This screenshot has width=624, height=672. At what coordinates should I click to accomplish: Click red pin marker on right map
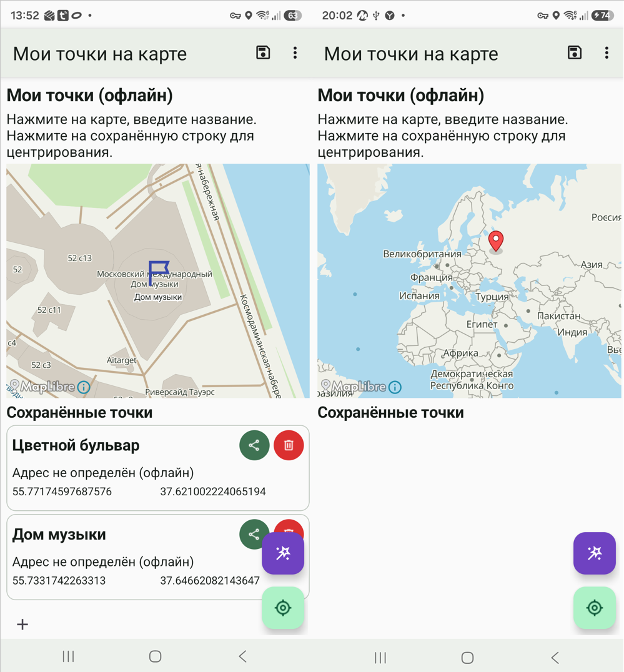(496, 241)
